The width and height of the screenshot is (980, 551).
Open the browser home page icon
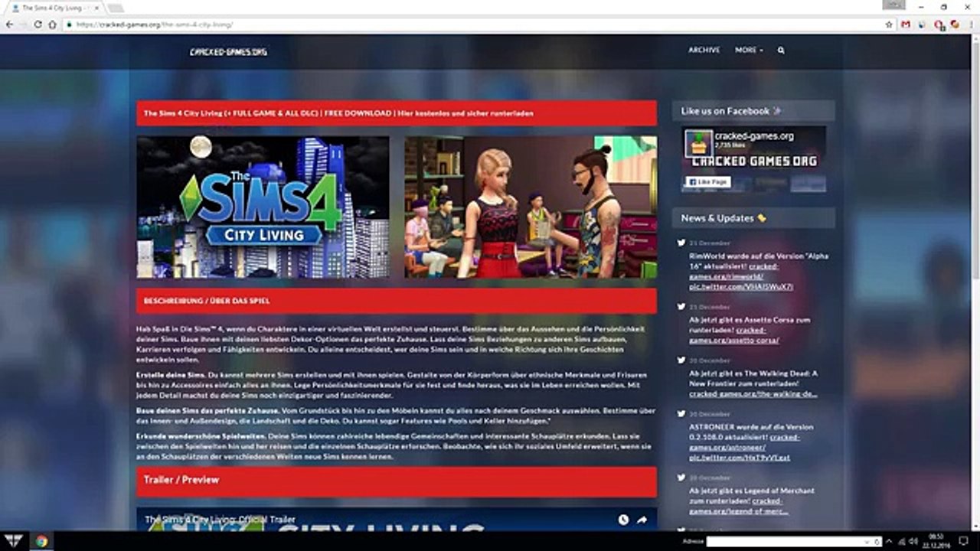pos(52,24)
